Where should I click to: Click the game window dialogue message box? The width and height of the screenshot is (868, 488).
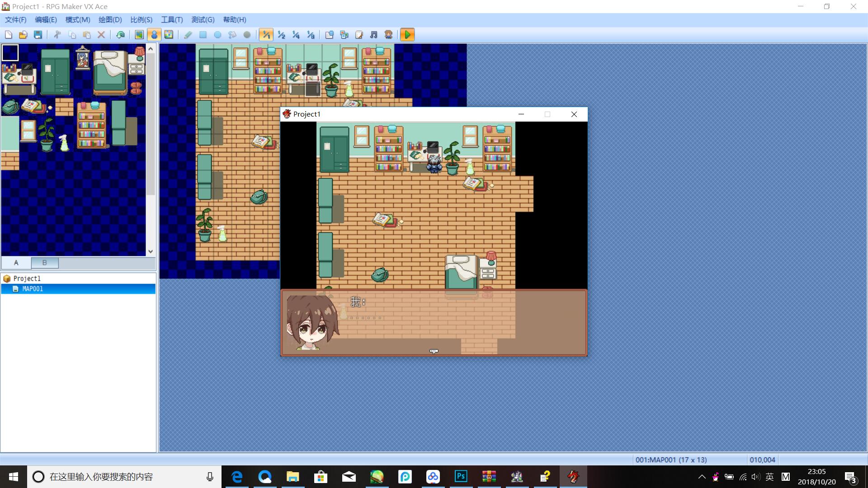point(434,323)
